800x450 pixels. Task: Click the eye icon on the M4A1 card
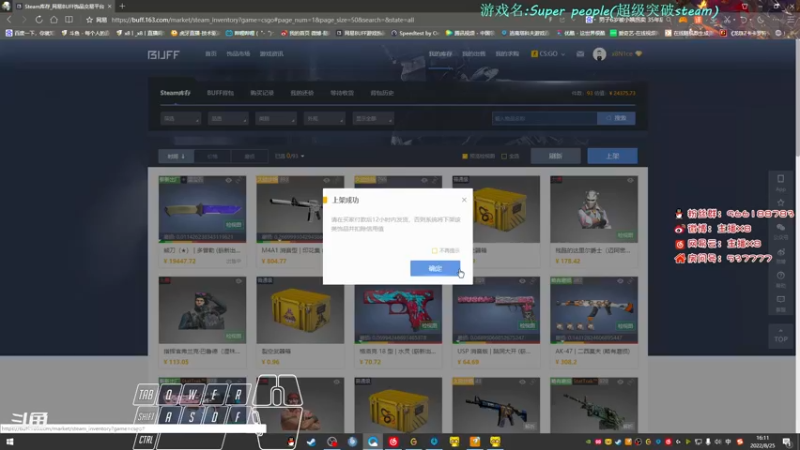(x=327, y=180)
